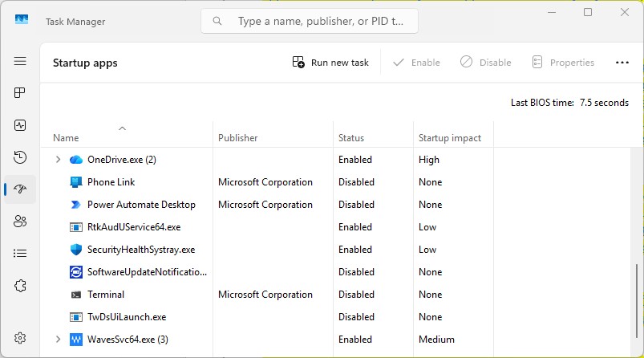Open Task Manager settings gear
This screenshot has height=358, width=644.
coord(20,338)
